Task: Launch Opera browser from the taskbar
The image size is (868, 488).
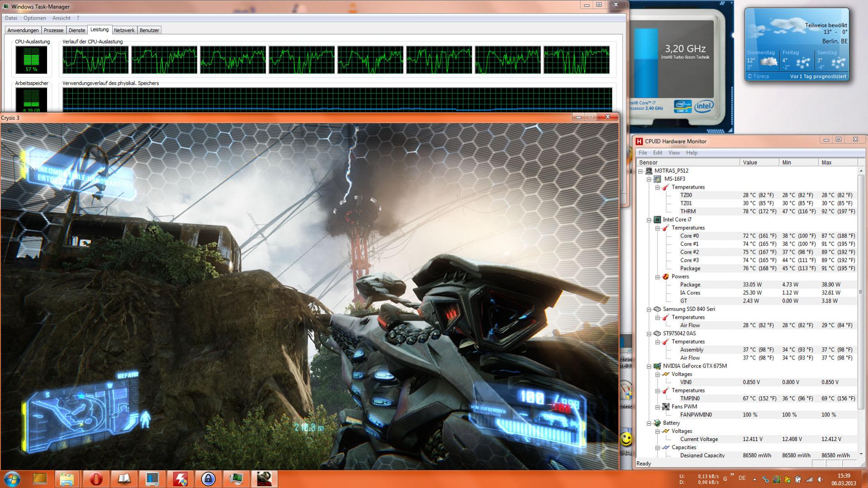Action: point(95,479)
